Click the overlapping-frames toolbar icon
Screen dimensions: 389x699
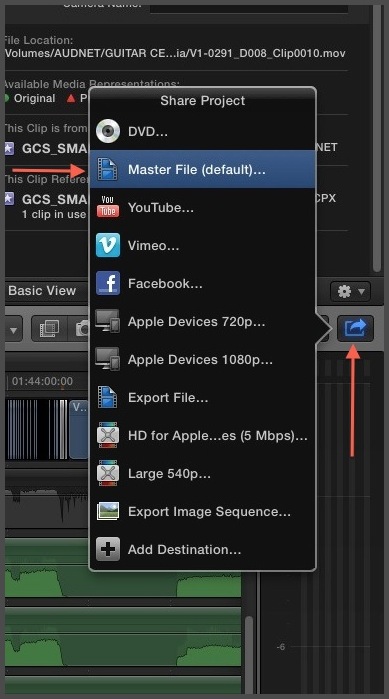(49, 329)
